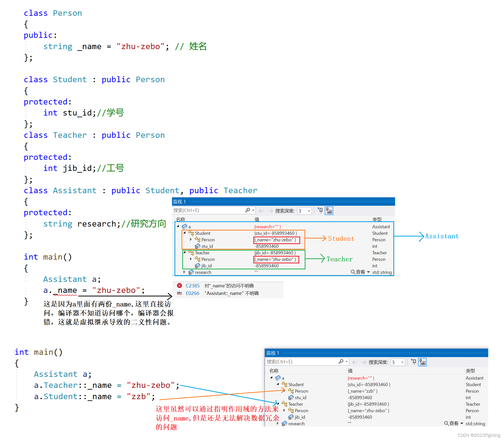
Task: Click the filter pin icon in the Watch panel showing zzb
Action: (x=414, y=362)
